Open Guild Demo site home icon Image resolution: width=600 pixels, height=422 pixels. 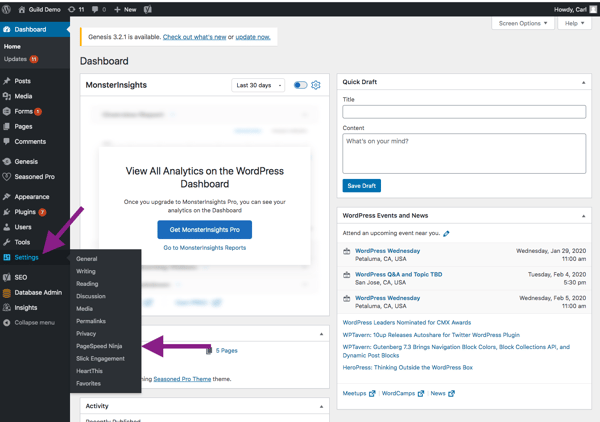(x=22, y=10)
